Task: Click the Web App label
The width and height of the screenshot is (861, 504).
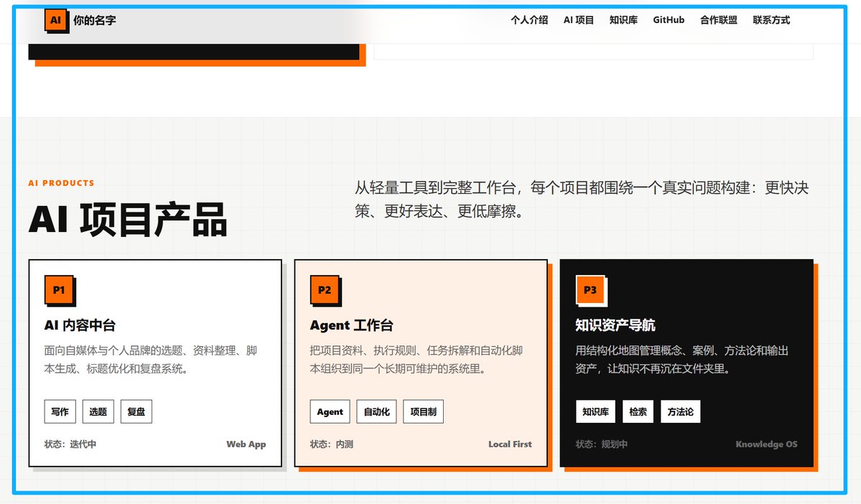Action: [x=246, y=444]
